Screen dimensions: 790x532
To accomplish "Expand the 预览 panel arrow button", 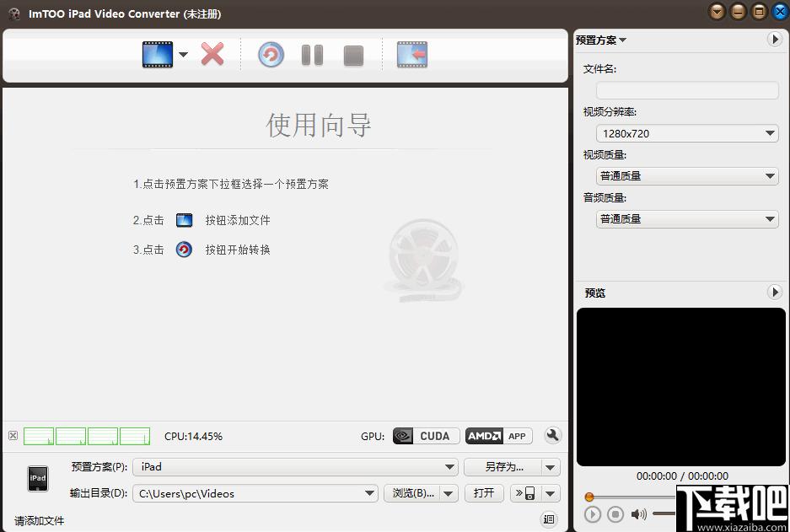I will pos(774,293).
